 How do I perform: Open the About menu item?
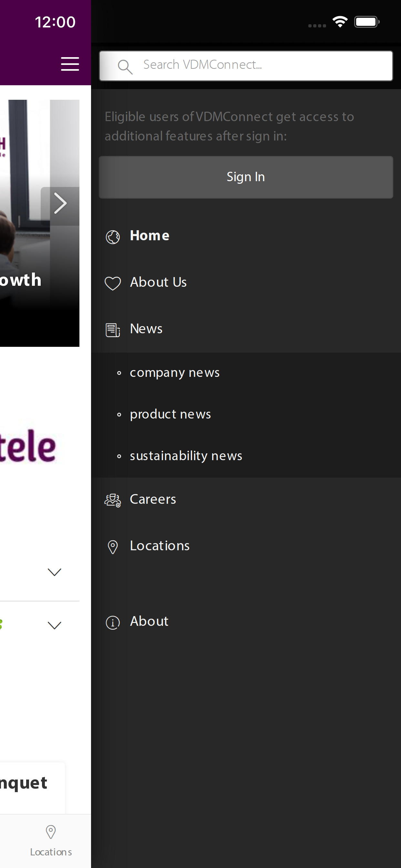click(x=246, y=621)
